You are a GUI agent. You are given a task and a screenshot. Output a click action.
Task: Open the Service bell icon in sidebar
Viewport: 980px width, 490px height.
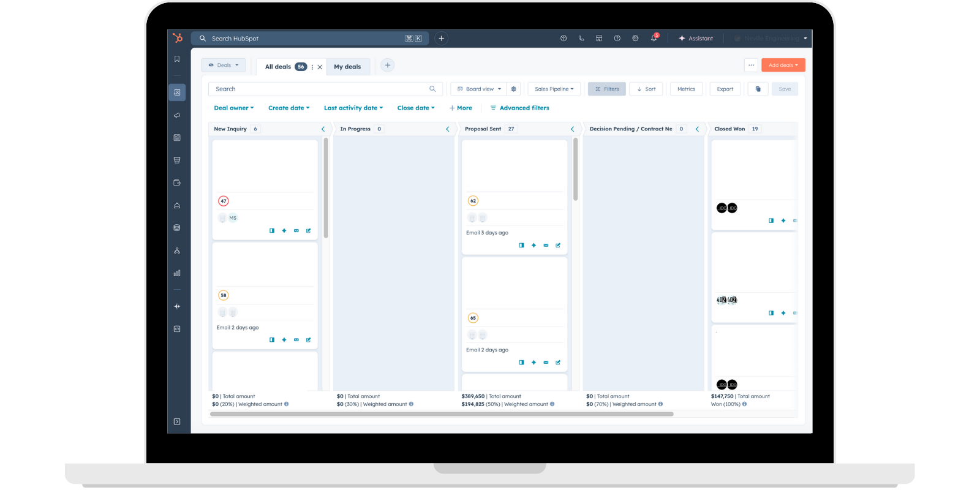point(177,205)
